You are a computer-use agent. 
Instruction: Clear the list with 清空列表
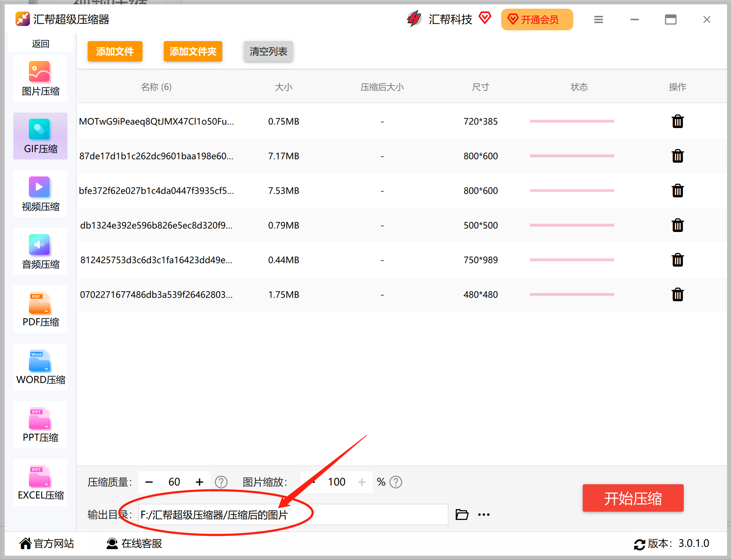pos(268,51)
